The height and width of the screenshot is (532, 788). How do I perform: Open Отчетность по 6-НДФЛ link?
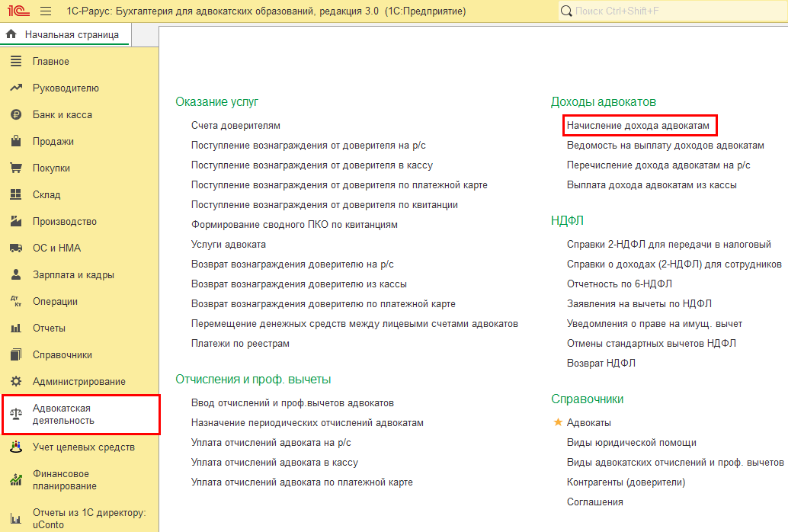click(x=619, y=284)
